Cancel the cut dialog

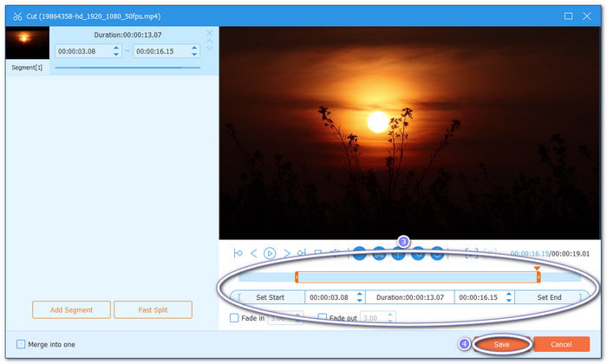pyautogui.click(x=561, y=344)
